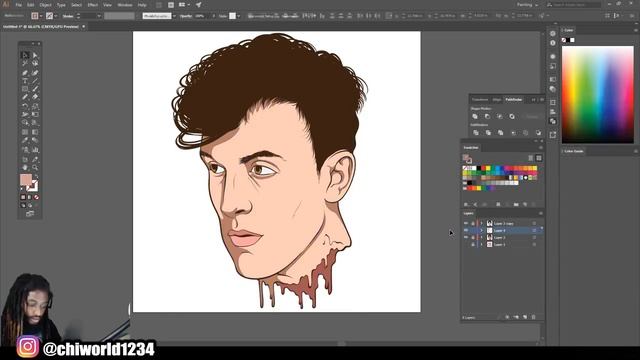Open the stroke weight dropdown
The width and height of the screenshot is (640, 360).
point(99,16)
